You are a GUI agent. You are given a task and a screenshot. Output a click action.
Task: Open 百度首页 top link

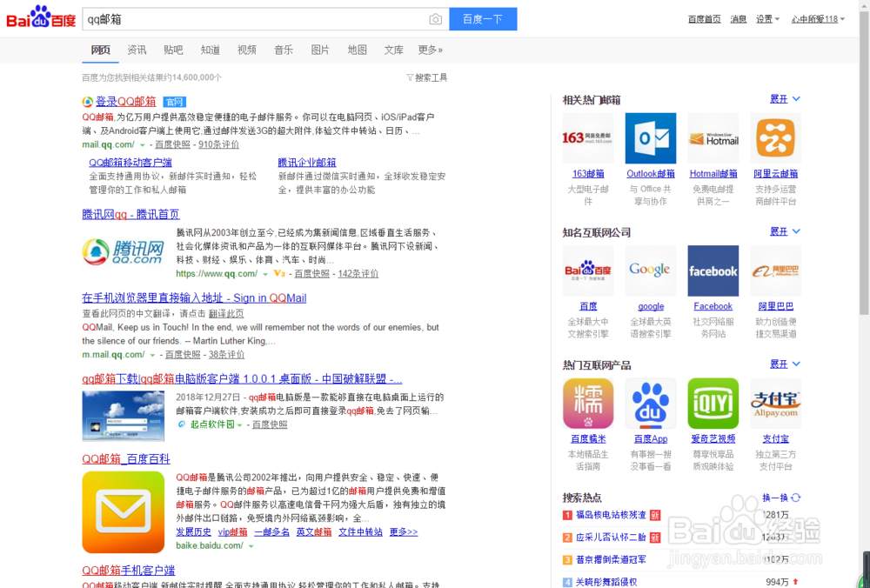(704, 19)
